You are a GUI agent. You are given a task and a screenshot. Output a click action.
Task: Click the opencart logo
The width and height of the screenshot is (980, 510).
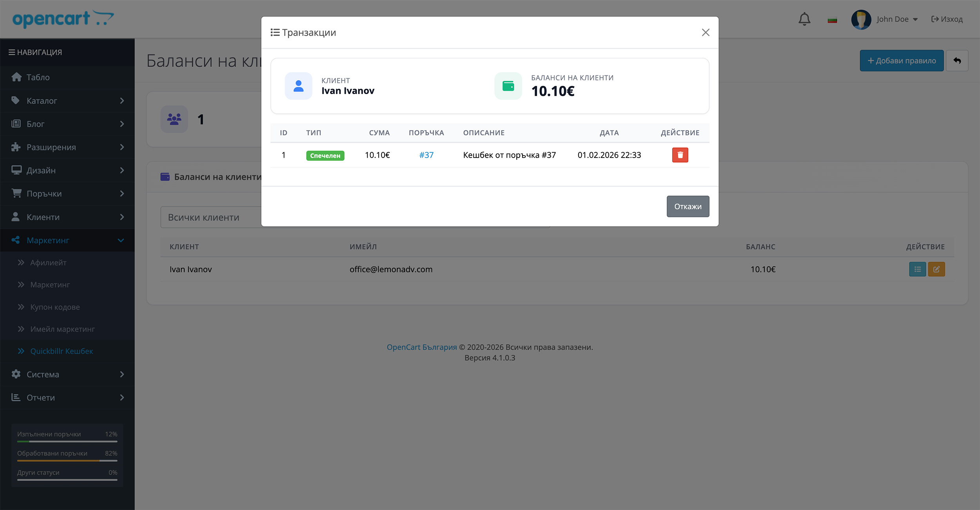click(x=63, y=19)
